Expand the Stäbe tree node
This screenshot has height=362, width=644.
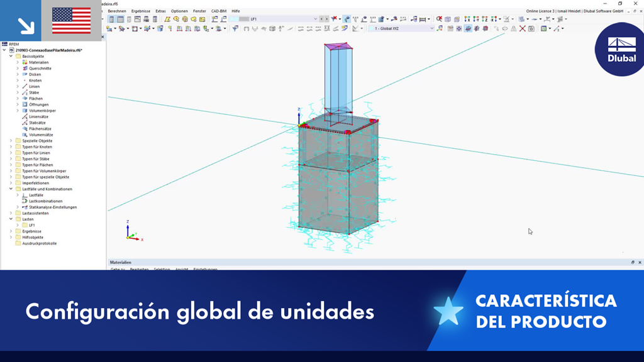(18, 92)
